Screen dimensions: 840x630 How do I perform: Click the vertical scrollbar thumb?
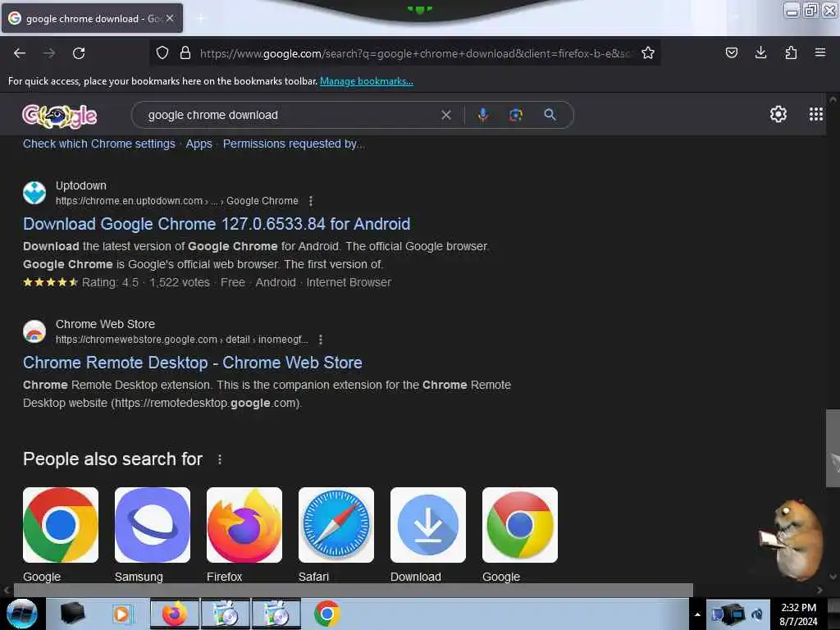833,448
